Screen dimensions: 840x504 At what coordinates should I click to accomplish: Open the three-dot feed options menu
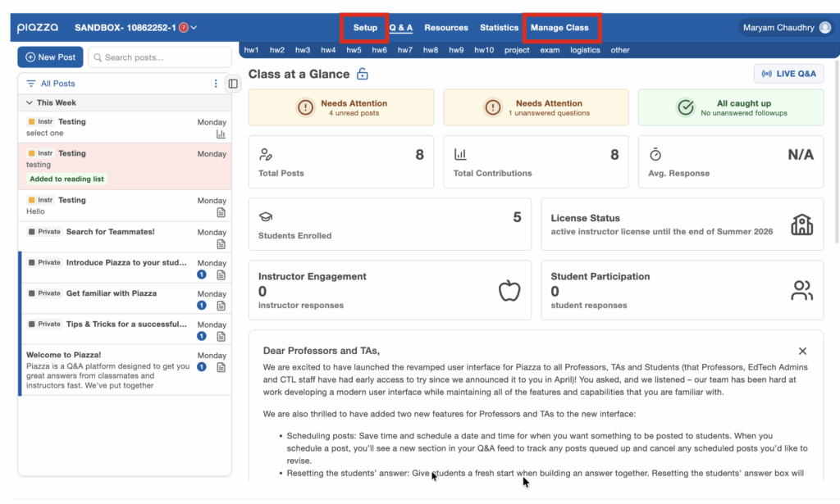217,84
